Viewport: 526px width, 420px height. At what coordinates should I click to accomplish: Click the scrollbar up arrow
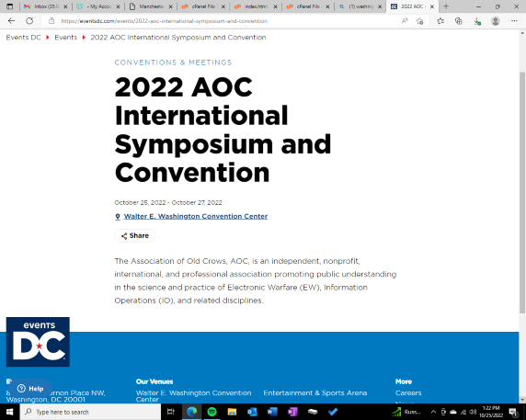point(522,33)
